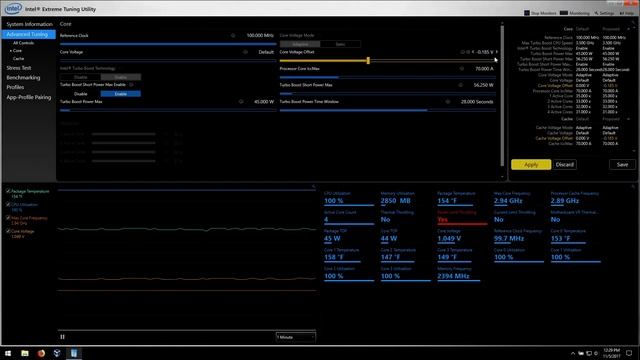
Task: Pause the monitoring graph
Action: point(62,337)
